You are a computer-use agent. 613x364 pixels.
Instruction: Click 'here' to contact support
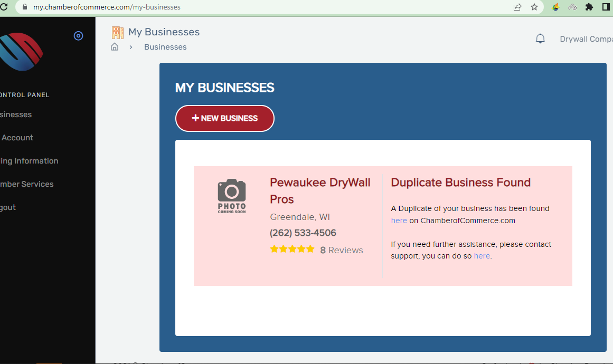coord(482,256)
